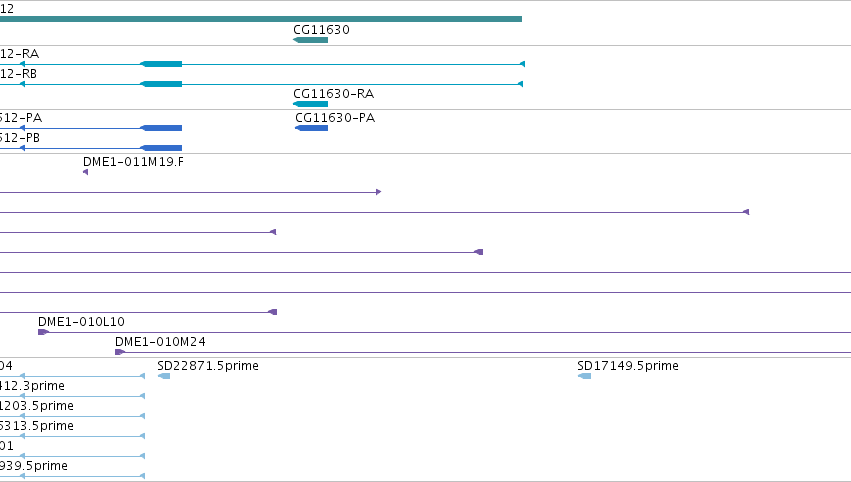Click the -RA transcript's right end arrowhead

click(x=522, y=64)
